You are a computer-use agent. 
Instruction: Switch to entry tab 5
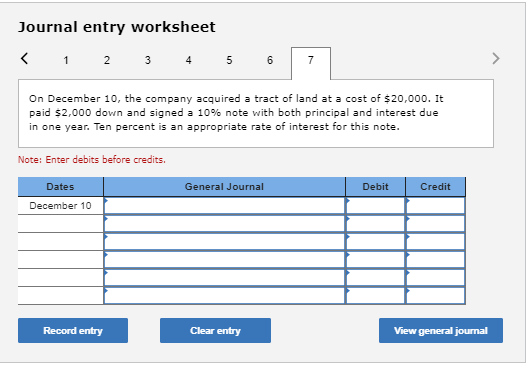click(229, 60)
